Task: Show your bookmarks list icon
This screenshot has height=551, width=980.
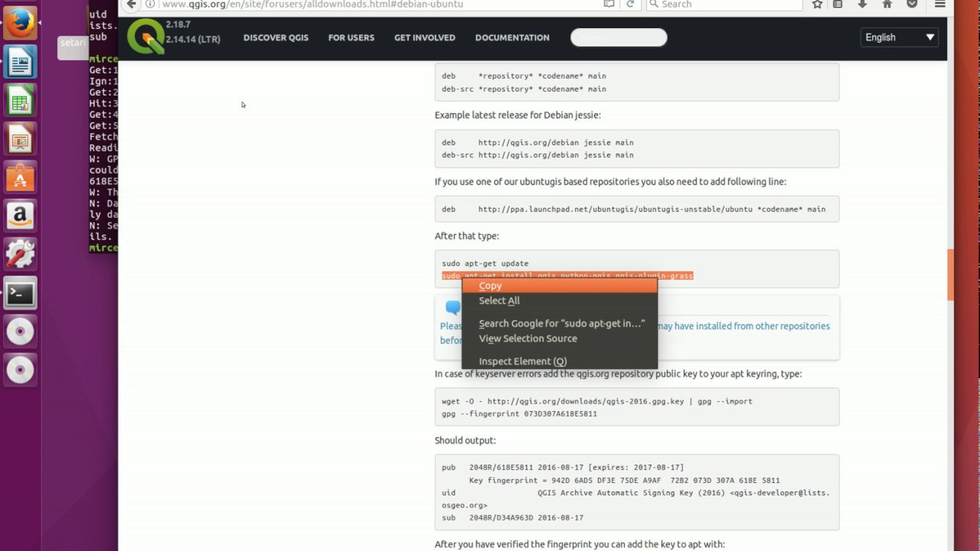Action: 838,5
